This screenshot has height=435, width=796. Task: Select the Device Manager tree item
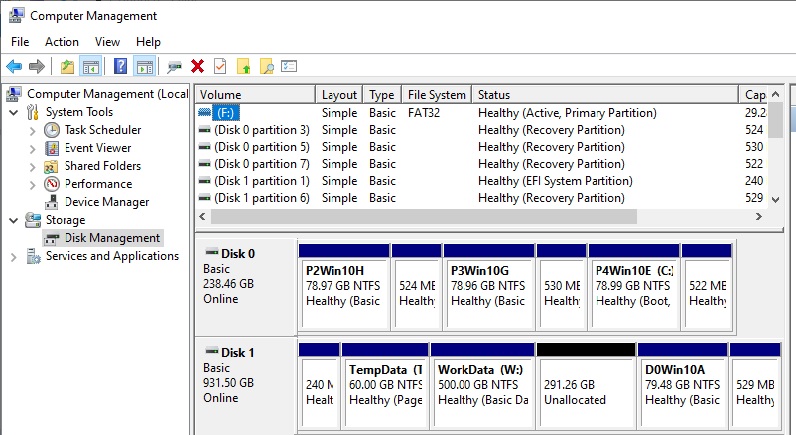coord(107,202)
